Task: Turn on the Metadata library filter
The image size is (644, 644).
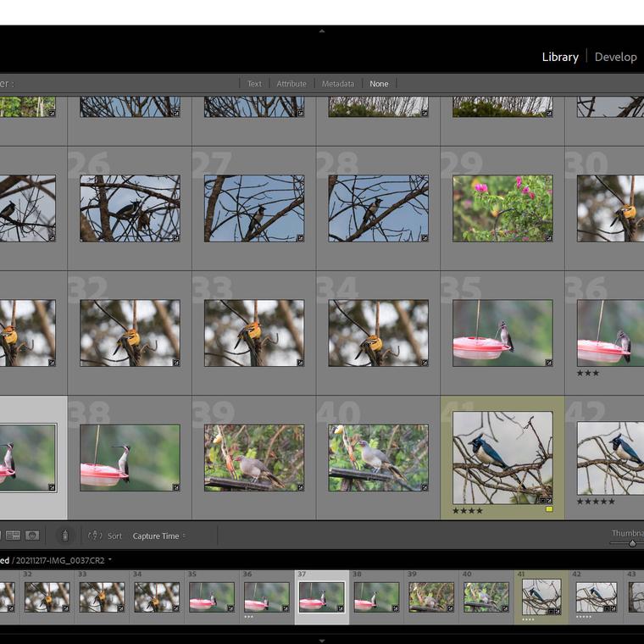Action: coord(338,84)
